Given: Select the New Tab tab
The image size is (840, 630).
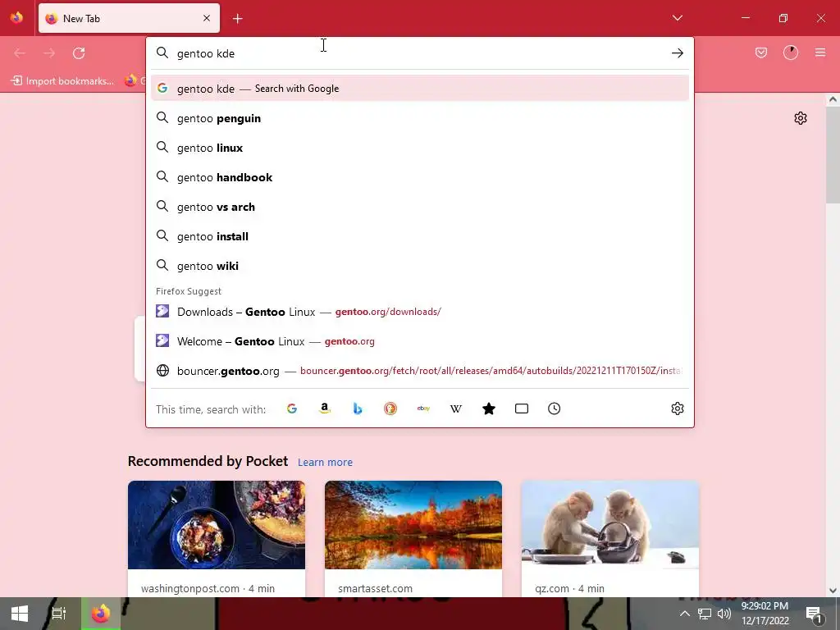Looking at the screenshot, I should tap(129, 18).
